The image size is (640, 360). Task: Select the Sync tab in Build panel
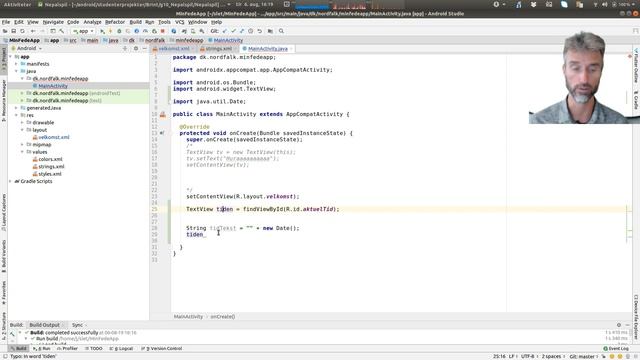pyautogui.click(x=77, y=325)
